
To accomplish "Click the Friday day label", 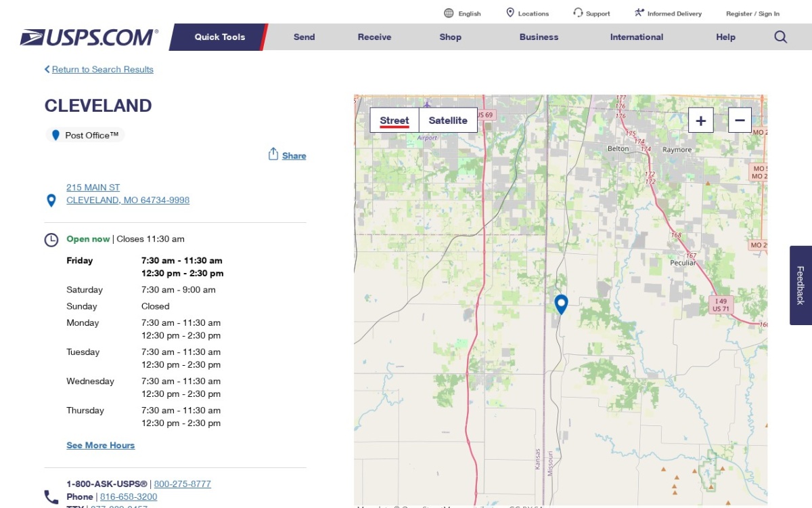I will (x=80, y=261).
